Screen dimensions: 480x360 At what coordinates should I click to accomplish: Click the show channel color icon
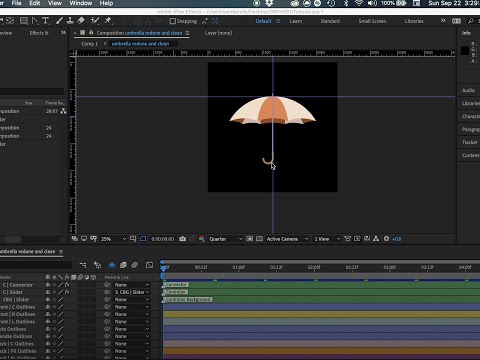[x=201, y=239]
